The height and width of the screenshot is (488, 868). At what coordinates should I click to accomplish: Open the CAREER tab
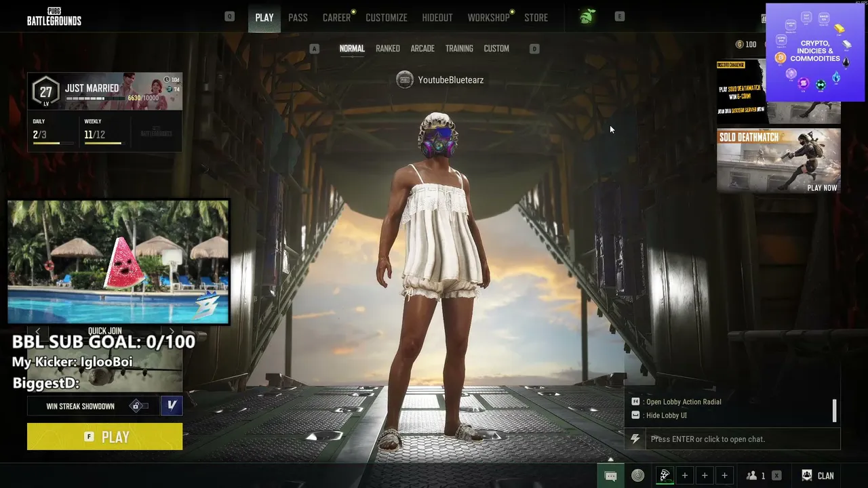point(336,18)
